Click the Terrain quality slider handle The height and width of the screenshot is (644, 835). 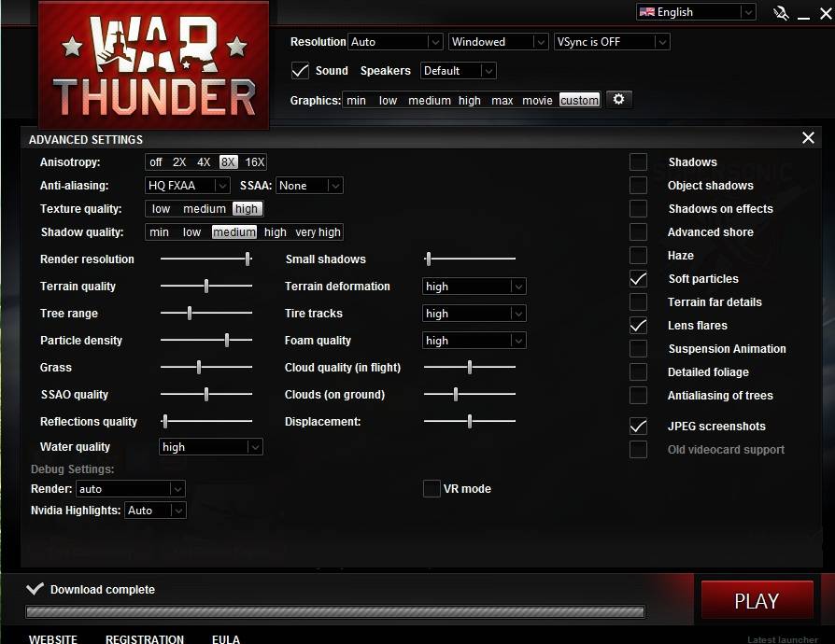click(x=206, y=286)
